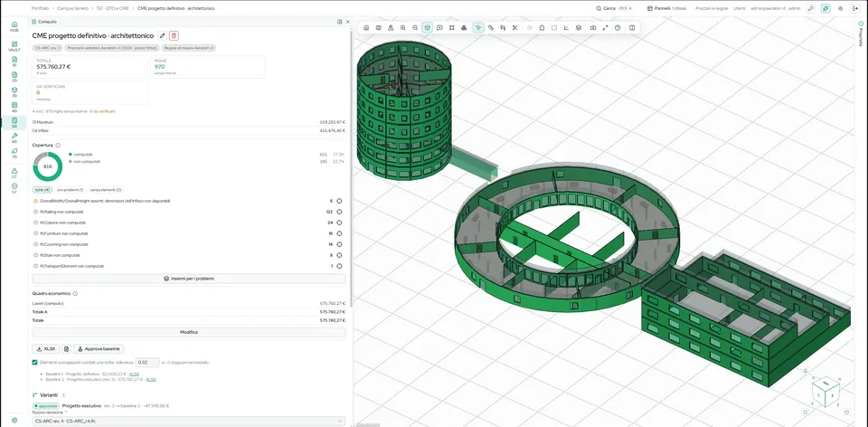Toggle the eye visibility icon in viewer toolbar

[530, 28]
